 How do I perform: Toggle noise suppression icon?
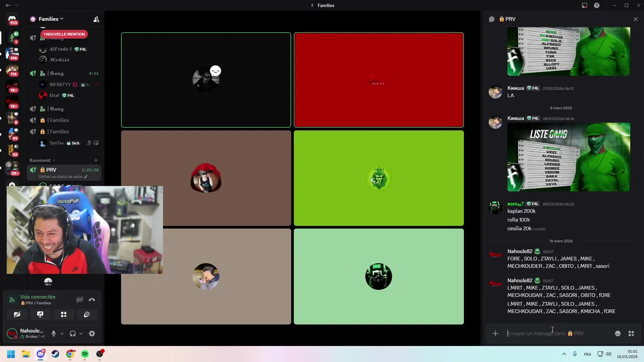79,300
